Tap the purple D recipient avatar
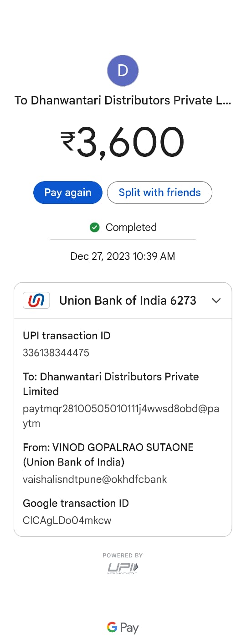Image resolution: width=246 pixels, height=644 pixels. point(123,70)
